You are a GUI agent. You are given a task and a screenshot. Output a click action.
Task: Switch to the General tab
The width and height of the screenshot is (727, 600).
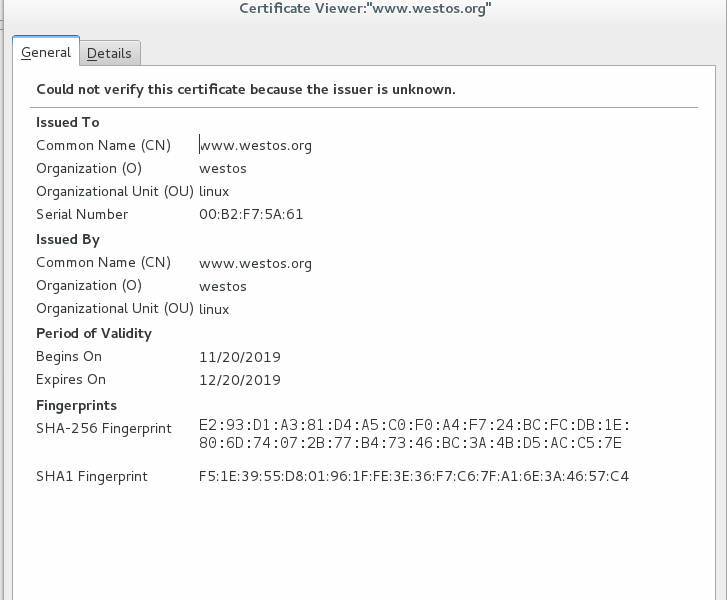(x=46, y=52)
